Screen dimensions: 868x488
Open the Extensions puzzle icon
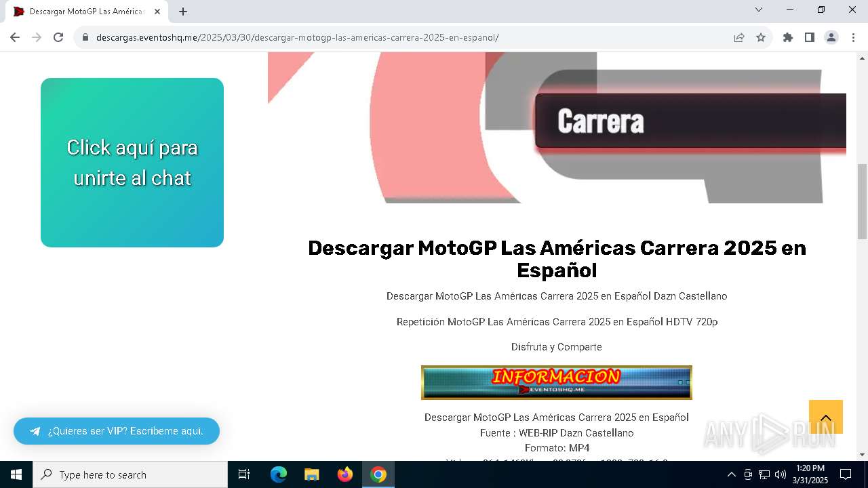[x=788, y=37]
